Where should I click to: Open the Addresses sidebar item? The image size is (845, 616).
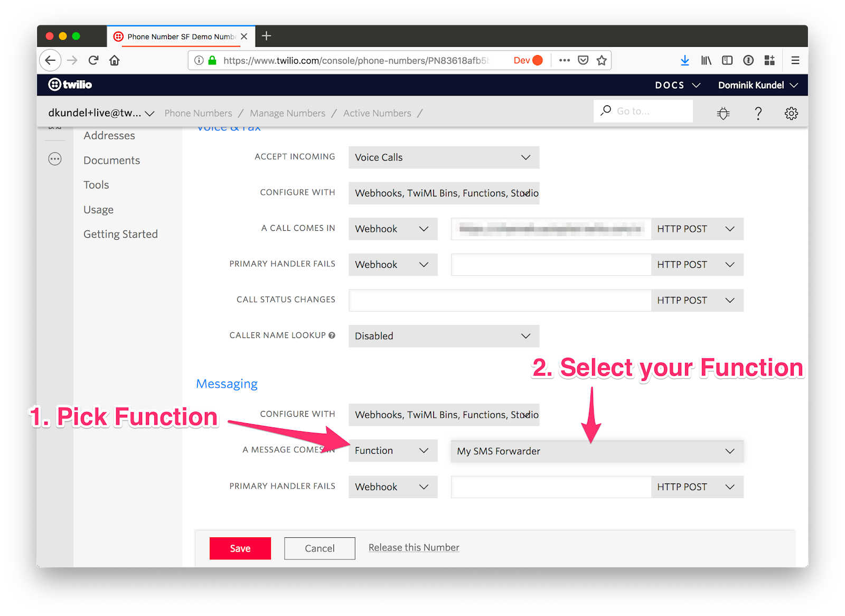(x=109, y=136)
